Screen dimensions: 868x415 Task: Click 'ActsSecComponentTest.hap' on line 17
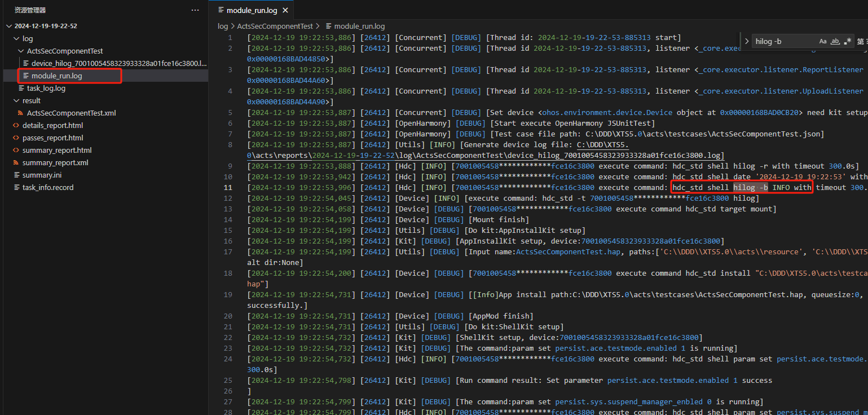[x=568, y=251]
